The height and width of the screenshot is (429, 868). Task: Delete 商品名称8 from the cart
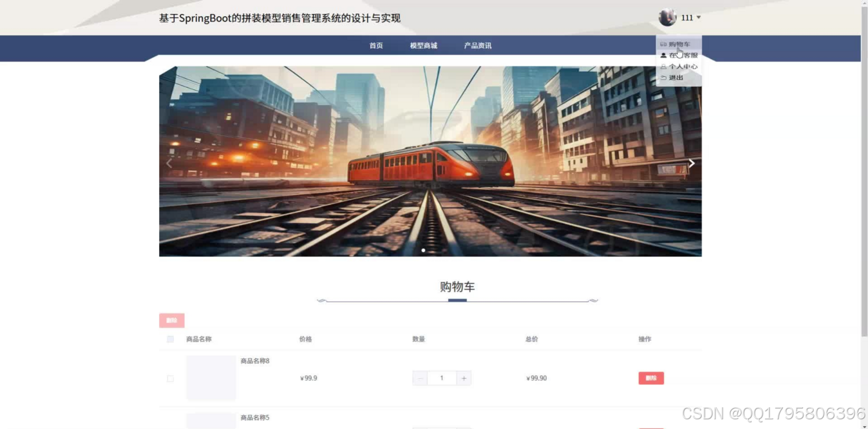[651, 378]
